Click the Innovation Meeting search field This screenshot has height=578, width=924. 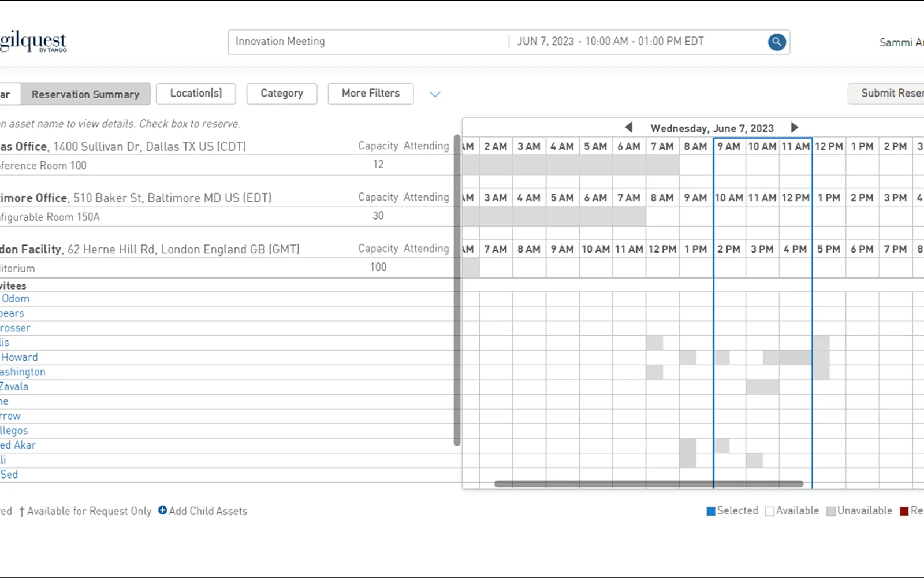(368, 42)
